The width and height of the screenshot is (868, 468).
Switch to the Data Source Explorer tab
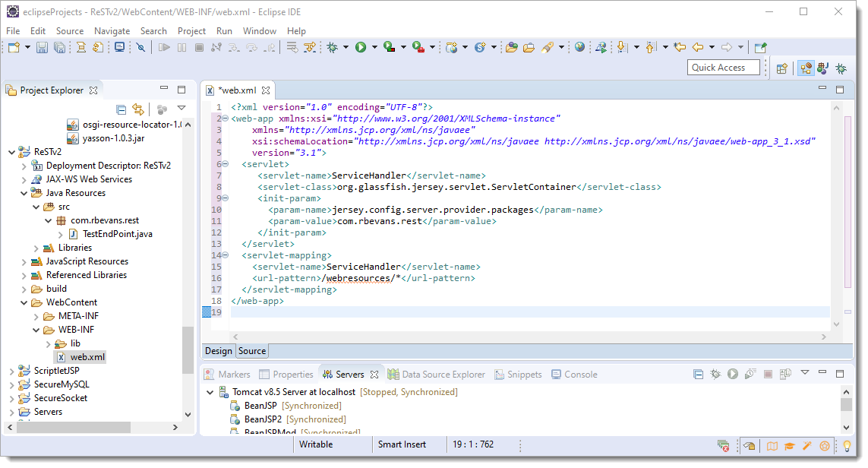(x=437, y=375)
